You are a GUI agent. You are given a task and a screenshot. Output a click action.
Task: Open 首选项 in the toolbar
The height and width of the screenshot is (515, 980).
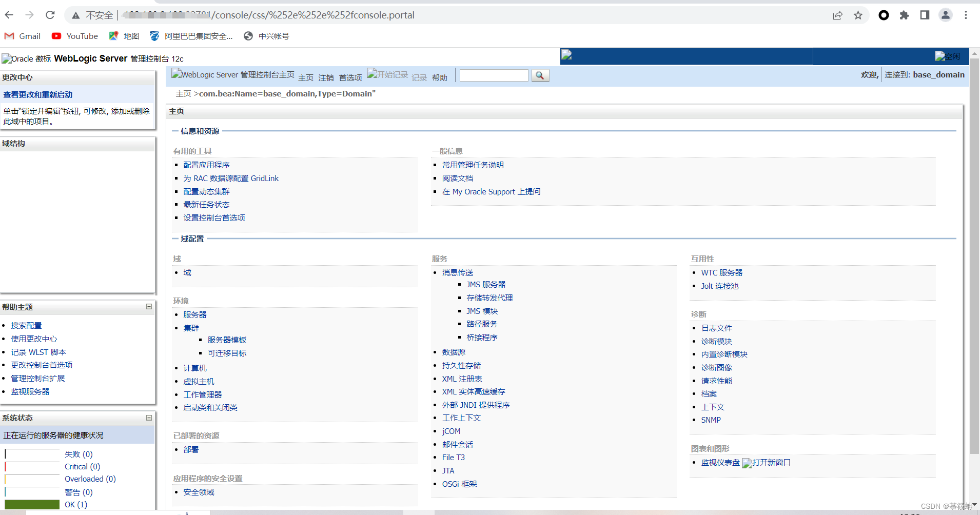click(x=350, y=77)
